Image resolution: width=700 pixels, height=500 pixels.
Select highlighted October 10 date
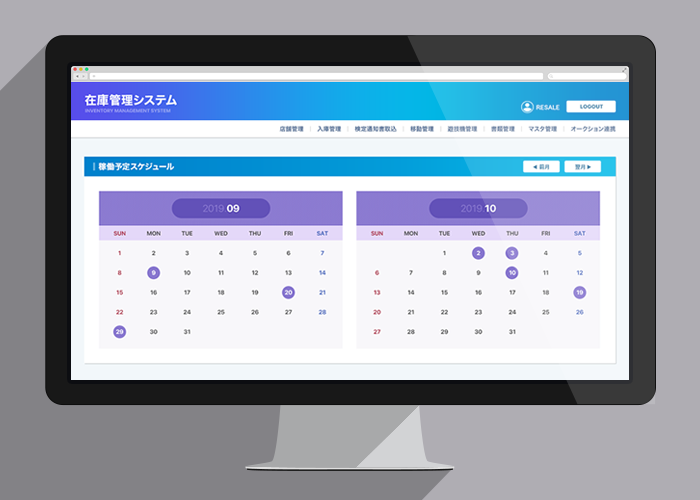pyautogui.click(x=512, y=272)
